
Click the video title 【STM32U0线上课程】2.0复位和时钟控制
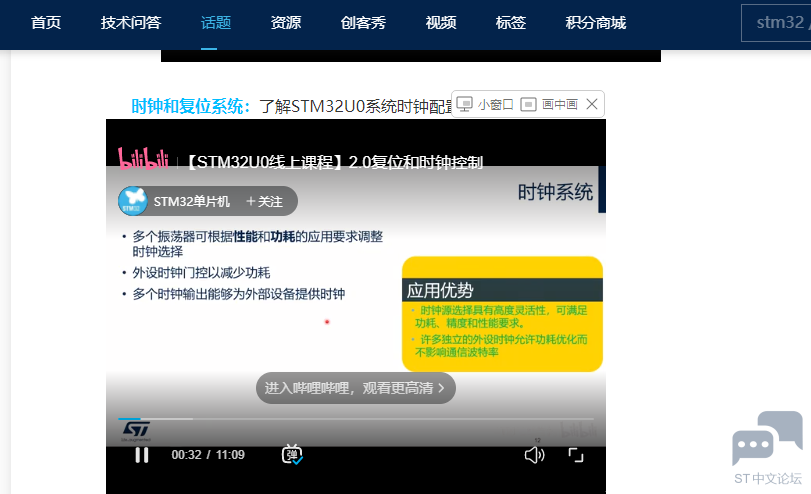tap(334, 162)
